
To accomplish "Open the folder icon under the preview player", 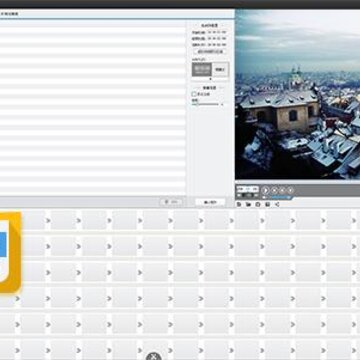I will (248, 204).
